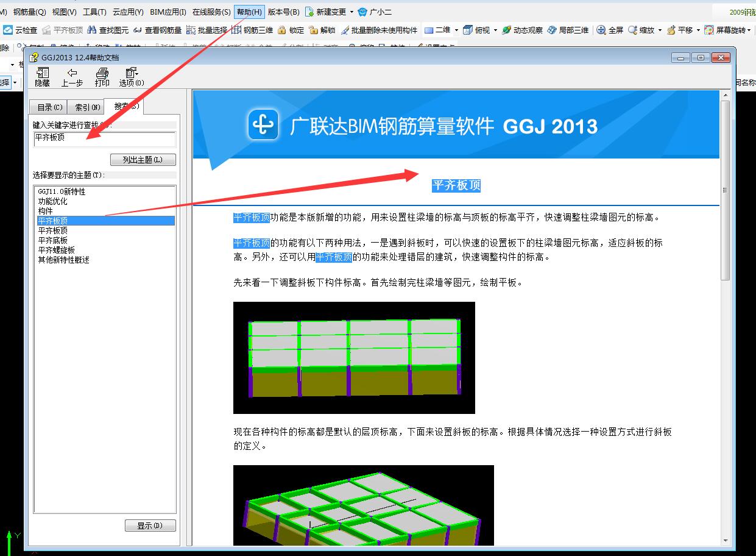
Task: Switch to 二维 view mode
Action: coord(437,30)
